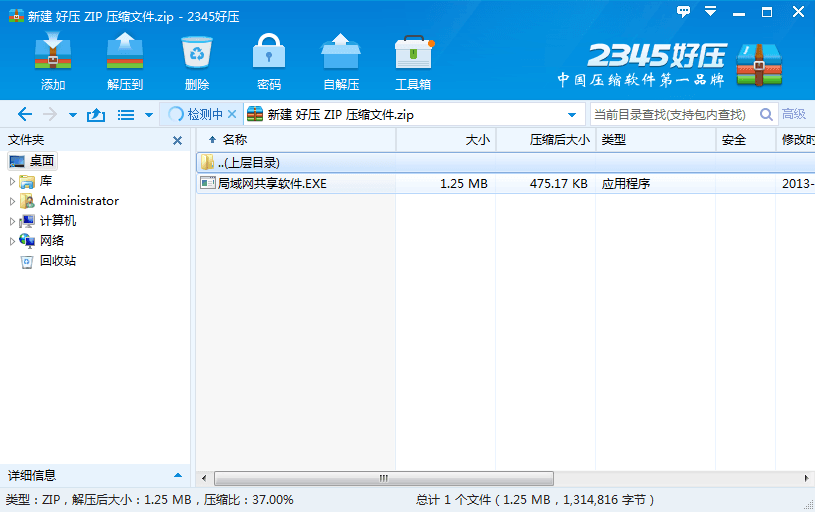The image size is (815, 512).
Task: Expand the 计算机 tree node
Action: [12, 221]
